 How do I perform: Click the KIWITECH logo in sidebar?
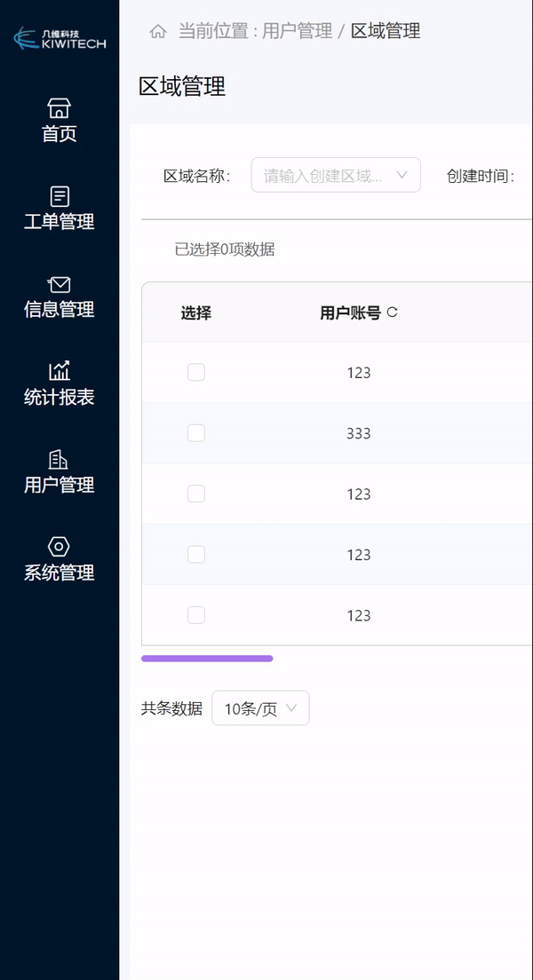click(60, 38)
